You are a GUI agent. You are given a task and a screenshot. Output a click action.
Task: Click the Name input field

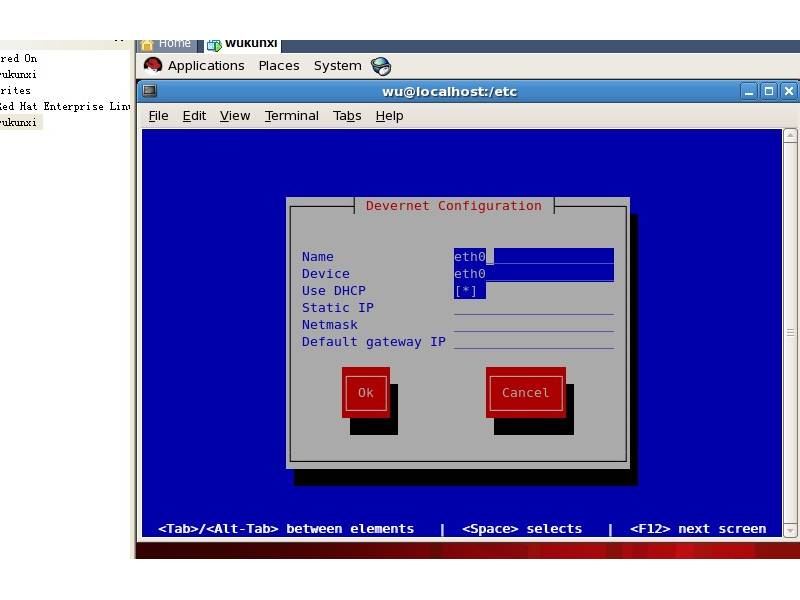533,257
